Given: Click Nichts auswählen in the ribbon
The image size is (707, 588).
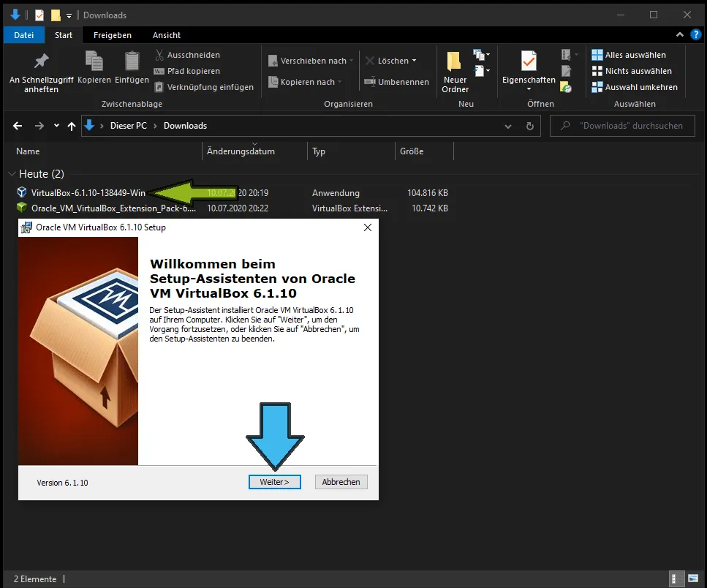Looking at the screenshot, I should tap(631, 71).
